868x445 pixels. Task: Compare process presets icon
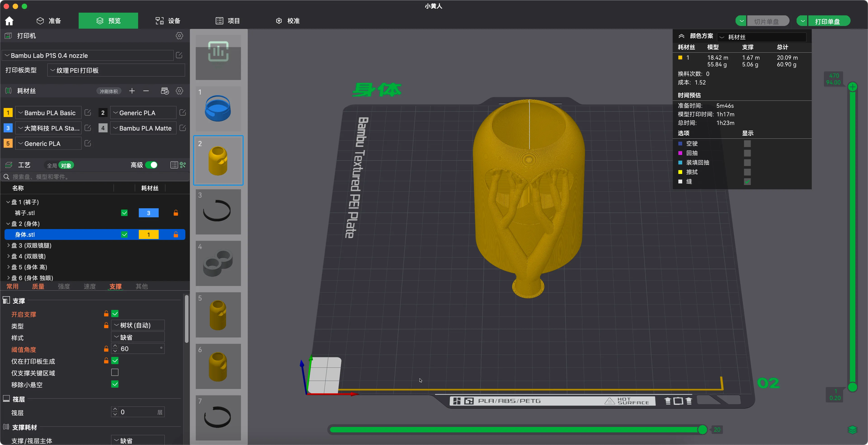click(183, 165)
